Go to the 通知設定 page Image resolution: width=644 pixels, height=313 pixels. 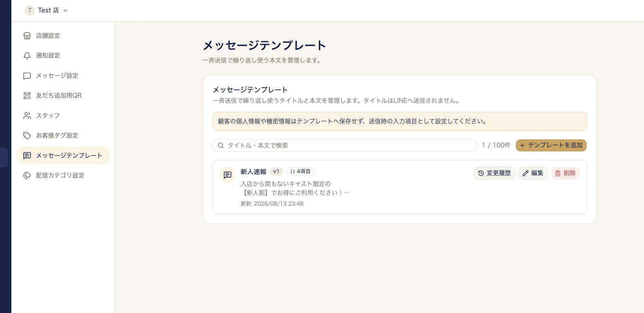click(x=63, y=55)
